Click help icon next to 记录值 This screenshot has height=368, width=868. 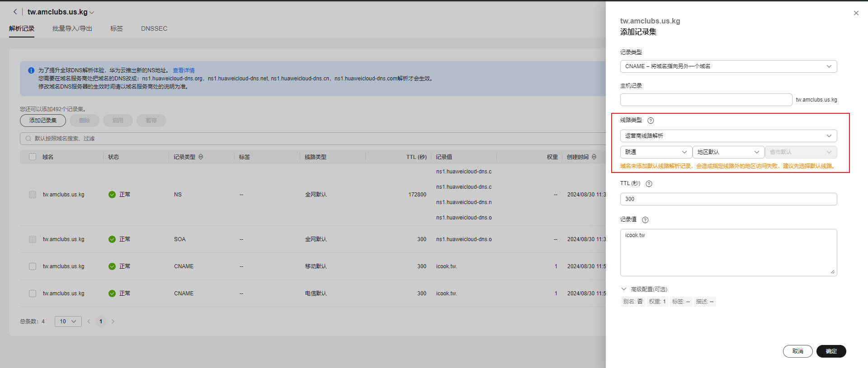tap(645, 220)
